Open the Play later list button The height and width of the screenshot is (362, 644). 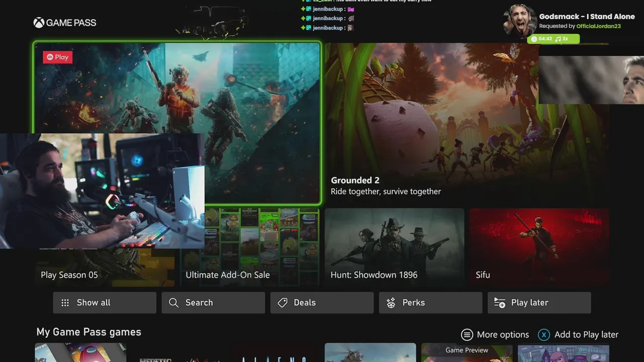(x=539, y=303)
